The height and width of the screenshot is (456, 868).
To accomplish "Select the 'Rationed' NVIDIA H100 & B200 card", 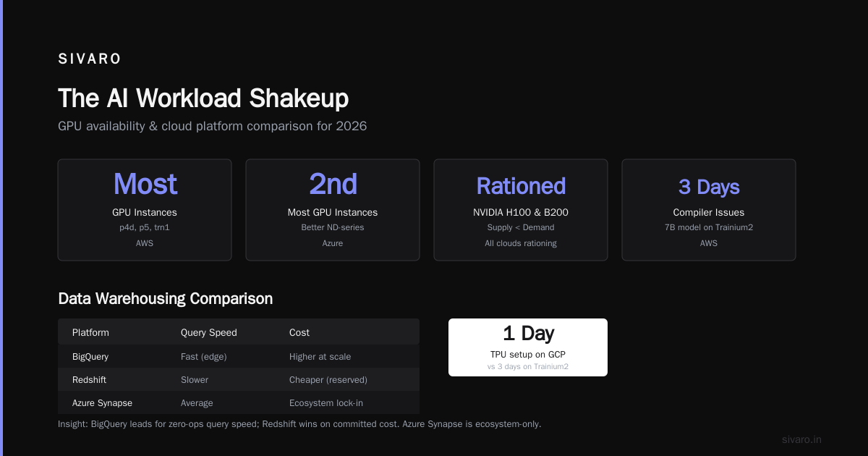I will click(x=521, y=210).
